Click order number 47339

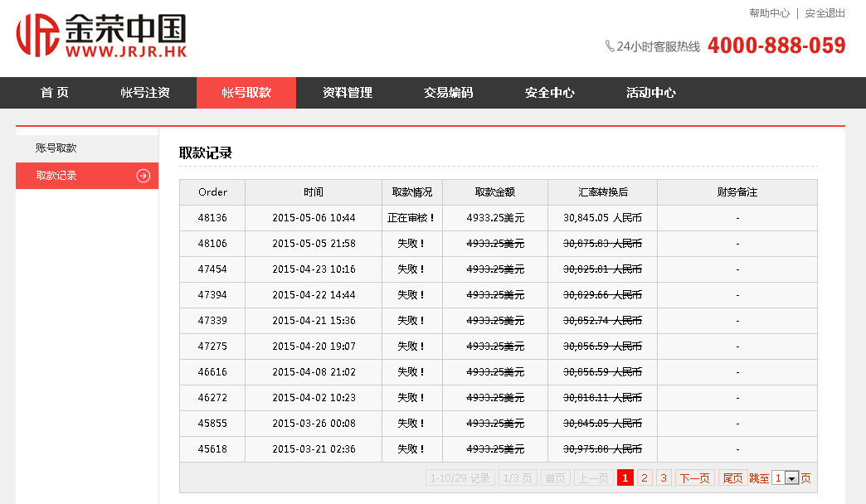(x=212, y=321)
